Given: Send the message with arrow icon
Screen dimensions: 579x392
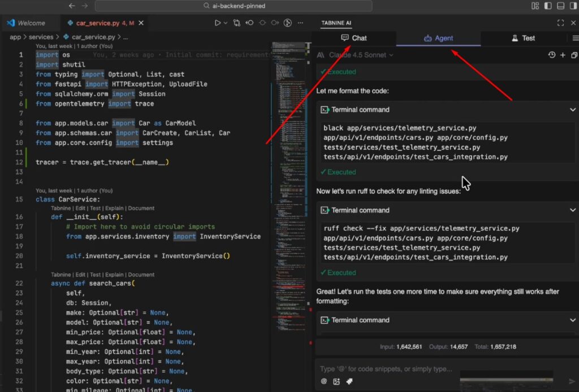Looking at the screenshot, I should pos(572,381).
